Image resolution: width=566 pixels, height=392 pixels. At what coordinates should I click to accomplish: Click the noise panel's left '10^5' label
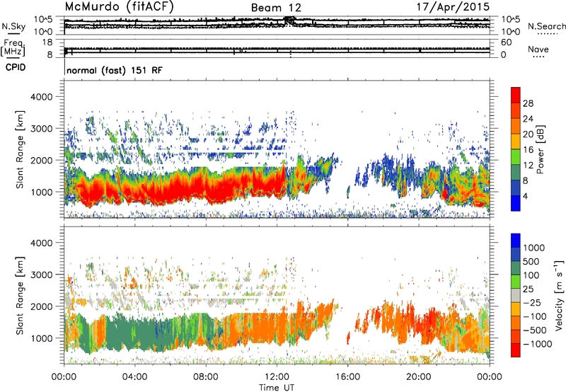click(x=44, y=19)
